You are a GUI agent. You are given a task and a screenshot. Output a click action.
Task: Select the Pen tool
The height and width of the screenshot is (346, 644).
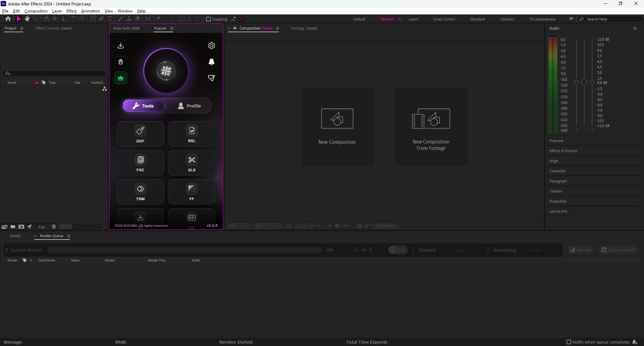click(101, 19)
